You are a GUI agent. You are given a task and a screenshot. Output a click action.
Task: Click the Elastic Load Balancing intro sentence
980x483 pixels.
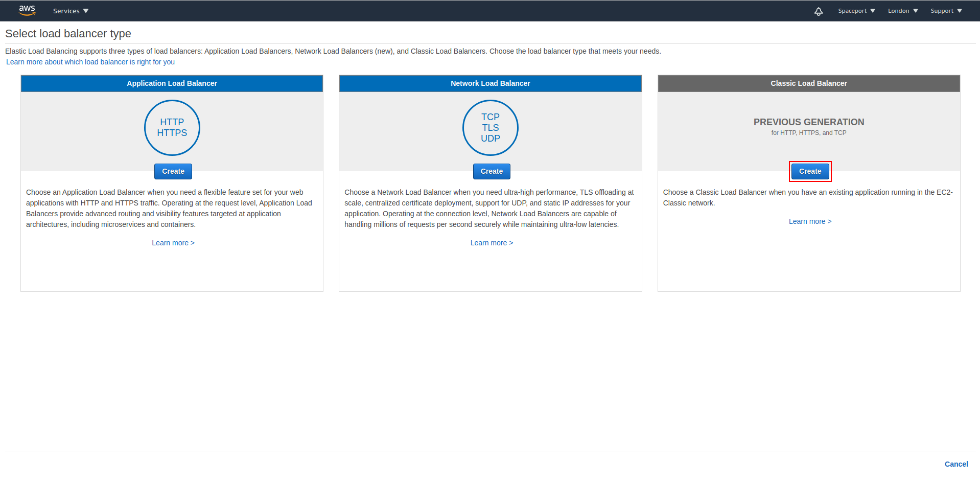333,51
